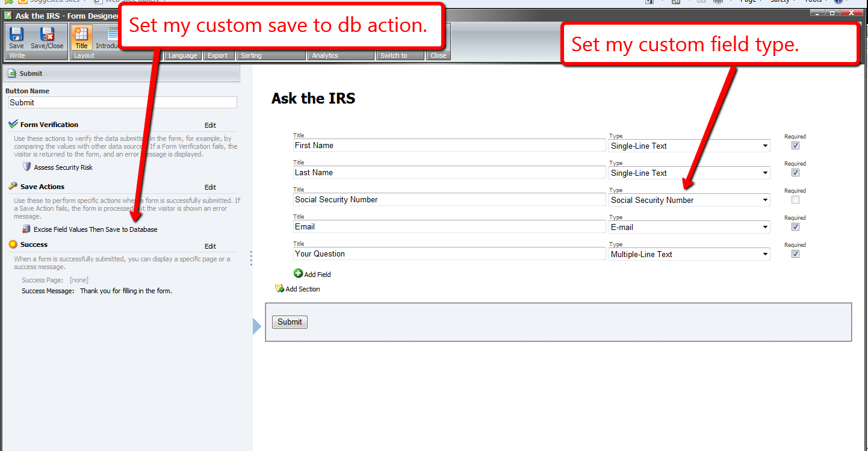The width and height of the screenshot is (868, 451).
Task: Click the Save icon in the ribbon
Action: 16,35
